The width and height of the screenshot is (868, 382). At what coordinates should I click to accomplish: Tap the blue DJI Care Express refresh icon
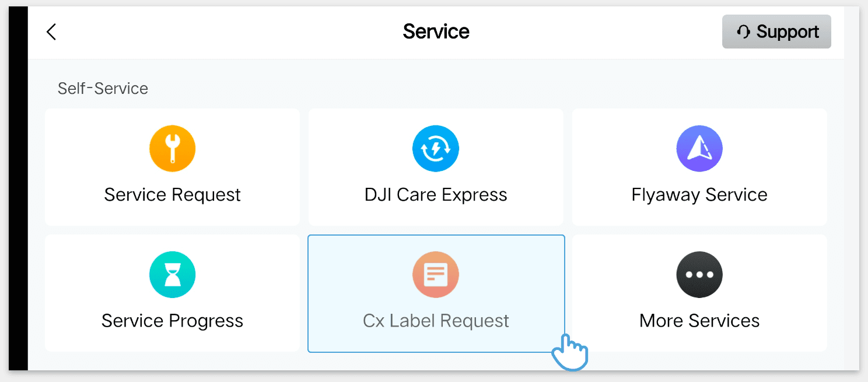coord(436,148)
